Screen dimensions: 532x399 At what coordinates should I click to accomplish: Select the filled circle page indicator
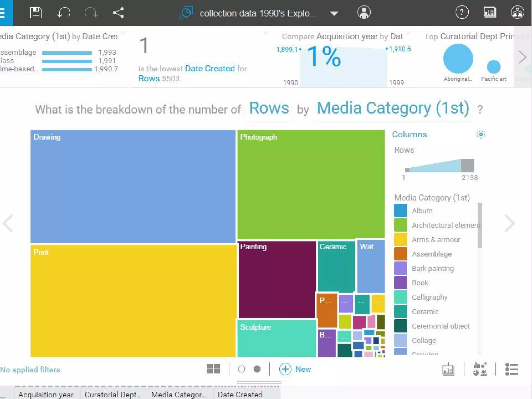click(257, 369)
